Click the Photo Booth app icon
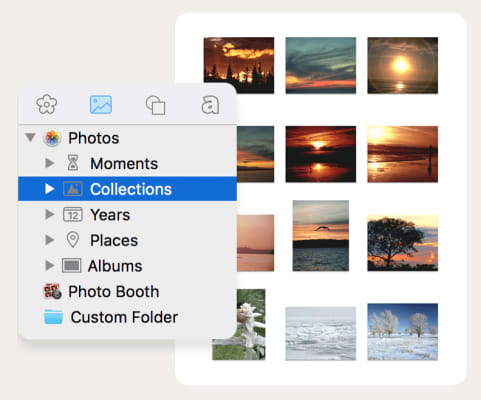The height and width of the screenshot is (400, 481). pyautogui.click(x=53, y=291)
